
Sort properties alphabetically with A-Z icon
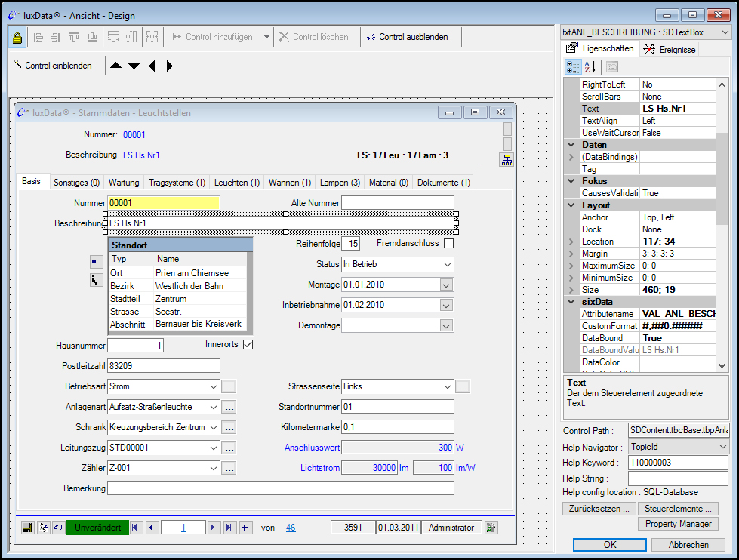(x=590, y=67)
